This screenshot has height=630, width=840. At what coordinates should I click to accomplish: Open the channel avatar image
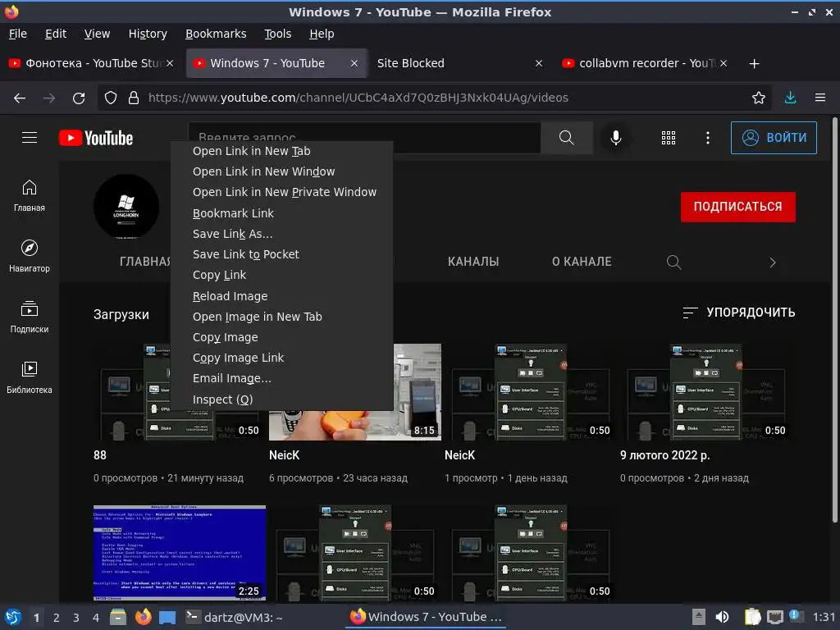click(126, 206)
